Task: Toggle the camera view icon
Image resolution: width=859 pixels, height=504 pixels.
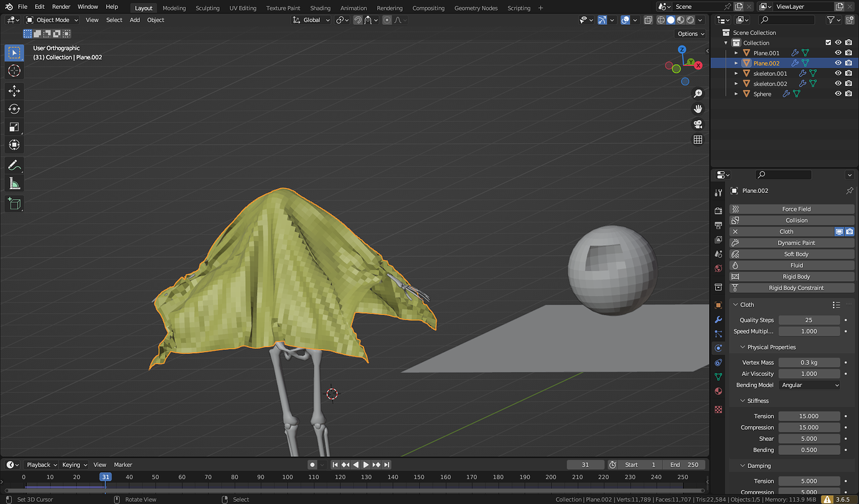Action: (x=698, y=124)
